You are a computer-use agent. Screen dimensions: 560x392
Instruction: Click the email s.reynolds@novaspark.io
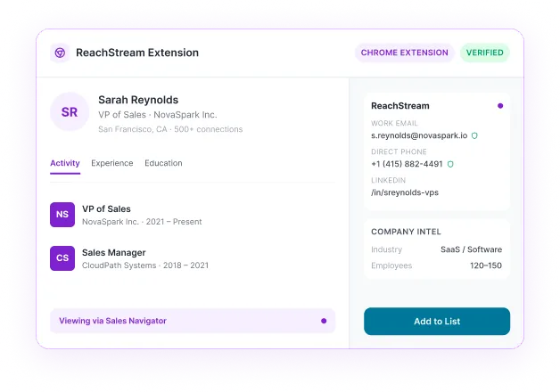419,135
